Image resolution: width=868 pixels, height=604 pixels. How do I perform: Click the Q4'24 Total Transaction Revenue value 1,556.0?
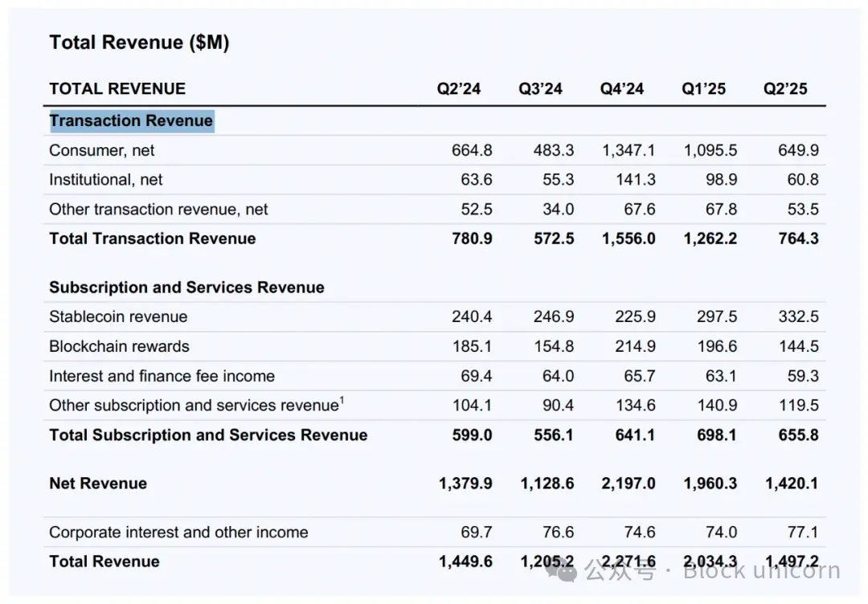628,239
